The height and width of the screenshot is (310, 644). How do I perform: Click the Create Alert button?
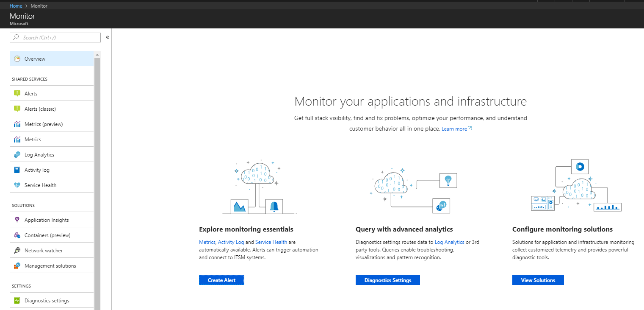point(221,280)
